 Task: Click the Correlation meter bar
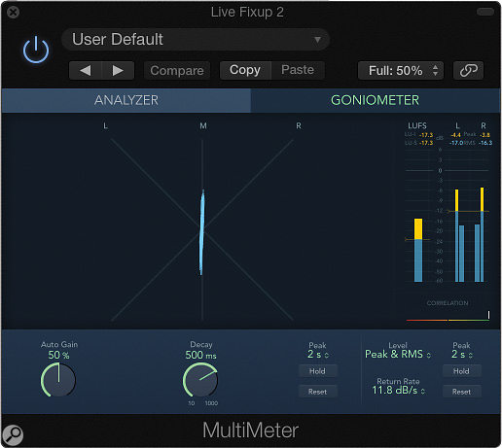coord(448,320)
